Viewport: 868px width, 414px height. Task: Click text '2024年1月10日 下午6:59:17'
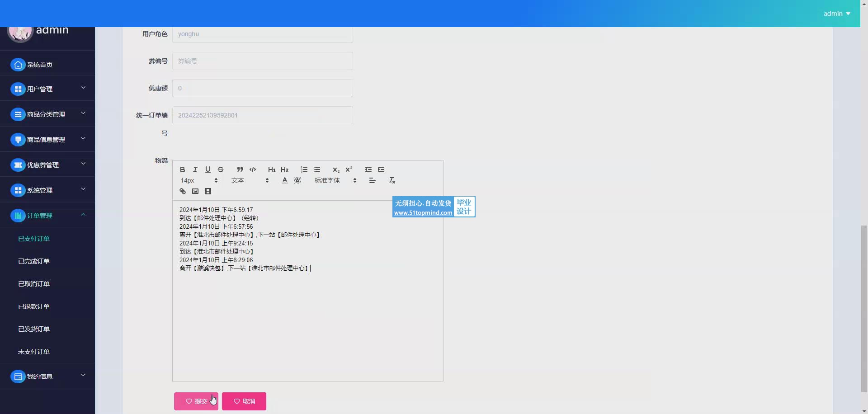tap(216, 210)
